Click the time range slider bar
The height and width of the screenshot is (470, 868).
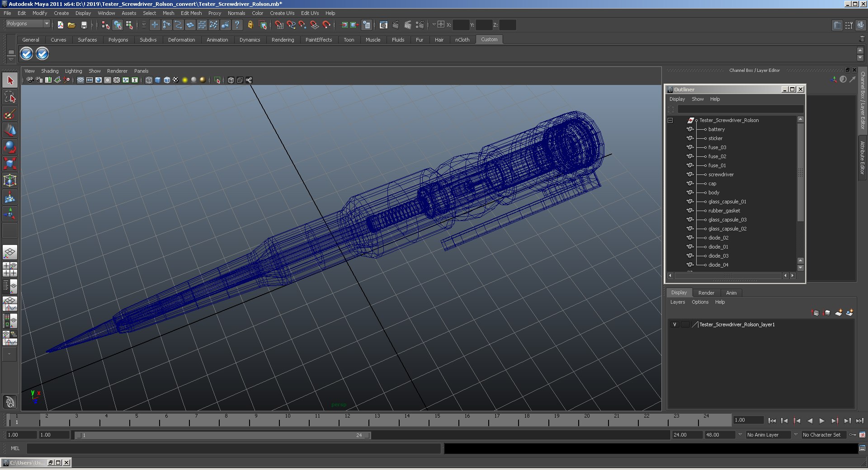coord(222,435)
